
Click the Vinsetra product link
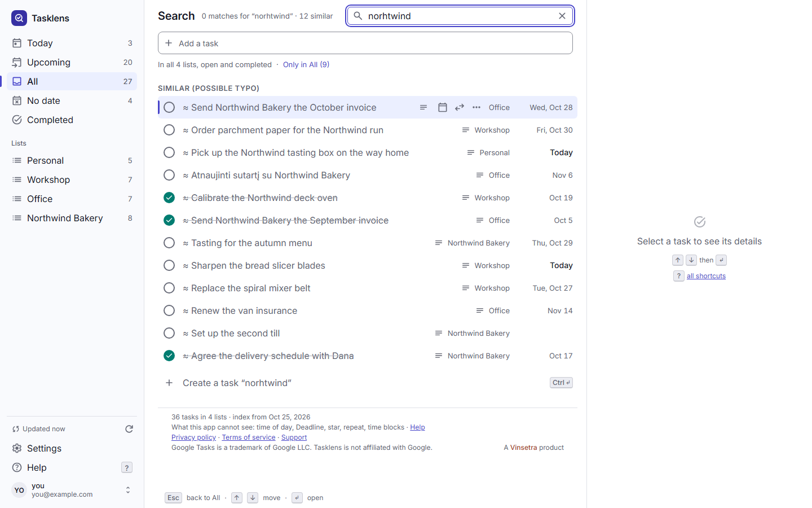(x=523, y=448)
